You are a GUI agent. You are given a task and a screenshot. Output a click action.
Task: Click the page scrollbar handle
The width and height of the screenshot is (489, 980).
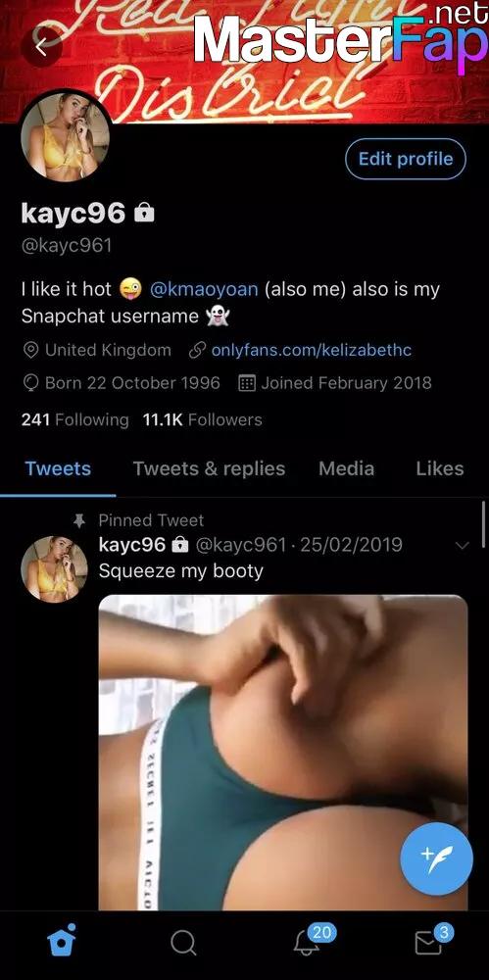pyautogui.click(x=484, y=525)
